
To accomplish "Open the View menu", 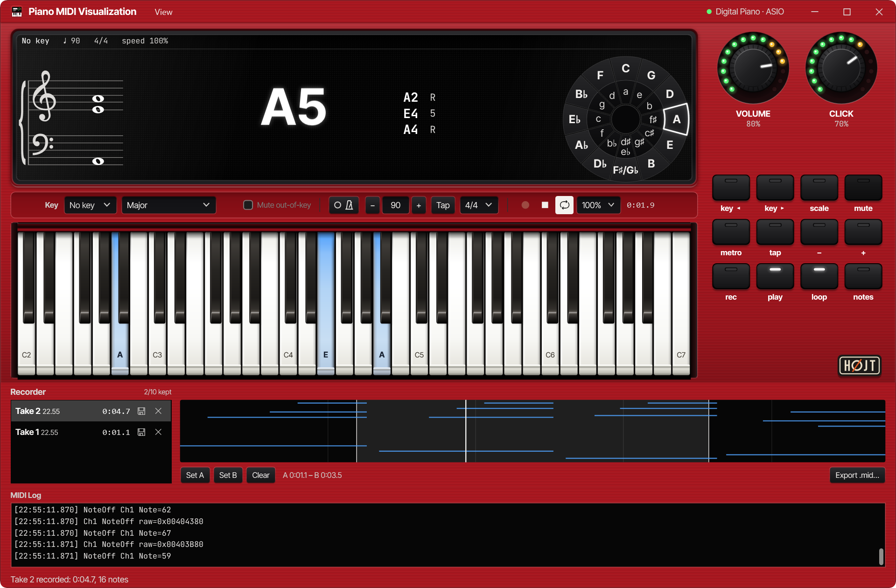I will pos(163,12).
